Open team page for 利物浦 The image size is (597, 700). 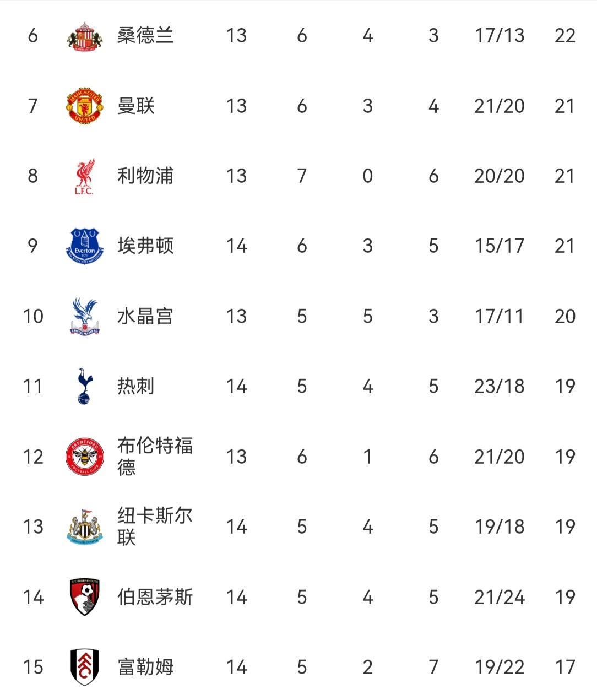tap(145, 176)
